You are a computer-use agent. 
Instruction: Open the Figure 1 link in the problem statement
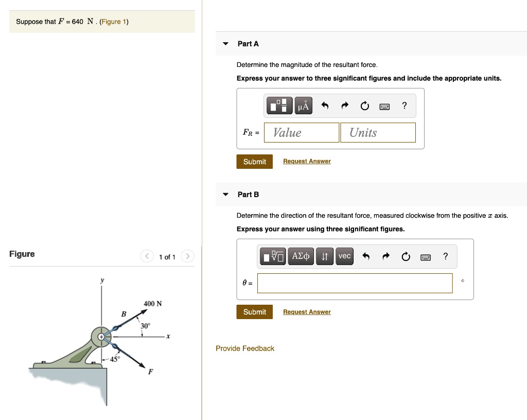tap(114, 21)
